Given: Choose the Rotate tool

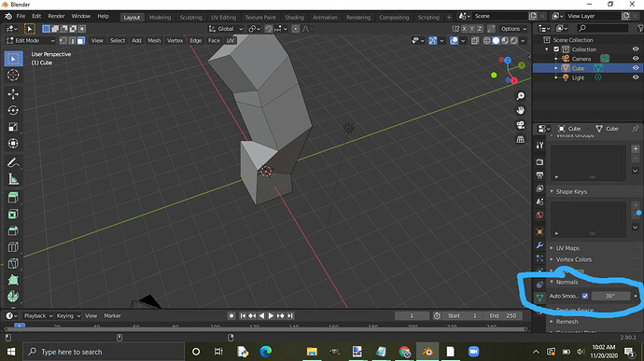Looking at the screenshot, I should click(13, 110).
